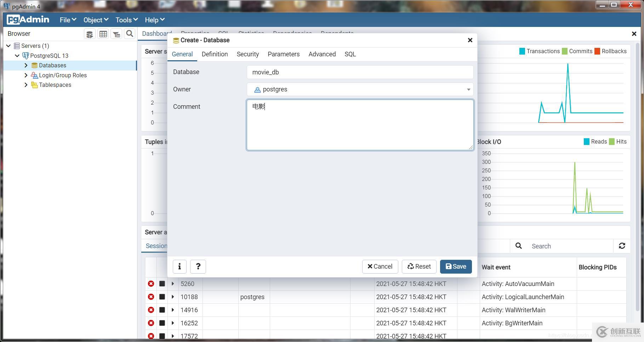Click the Login/Group Roles icon in tree
This screenshot has width=644, height=342.
pos(34,75)
